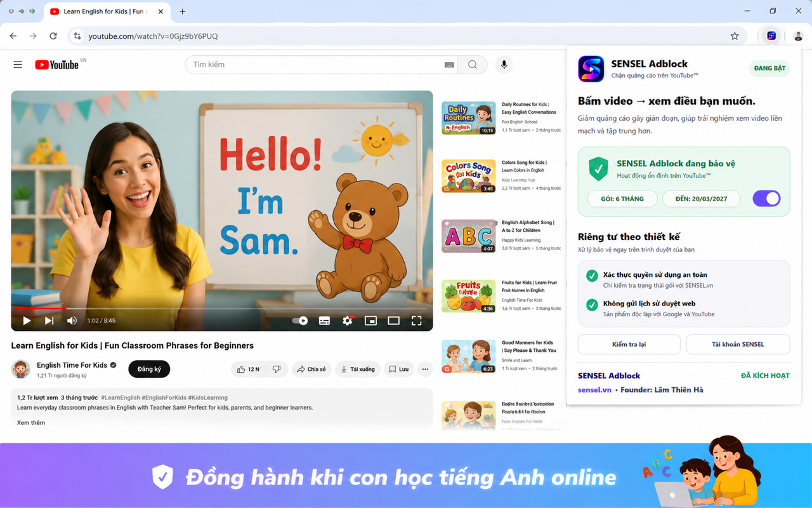Enable theater mode

pos(393,321)
